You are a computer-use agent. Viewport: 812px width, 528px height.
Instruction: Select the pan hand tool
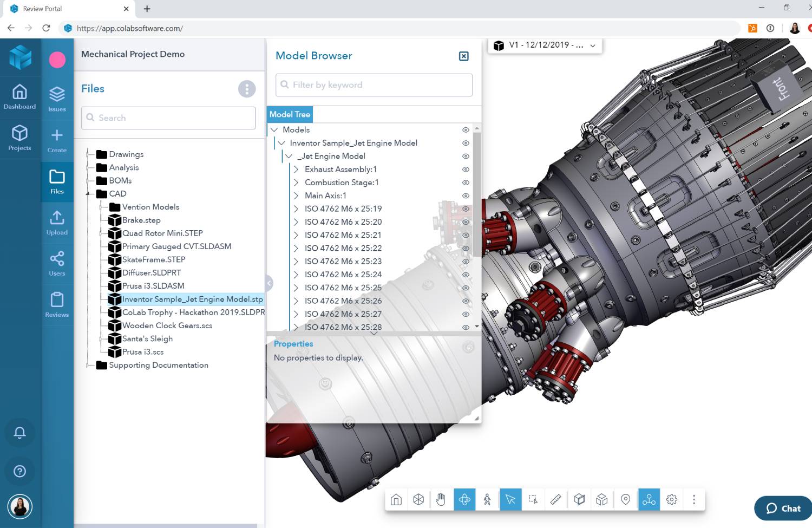[441, 499]
